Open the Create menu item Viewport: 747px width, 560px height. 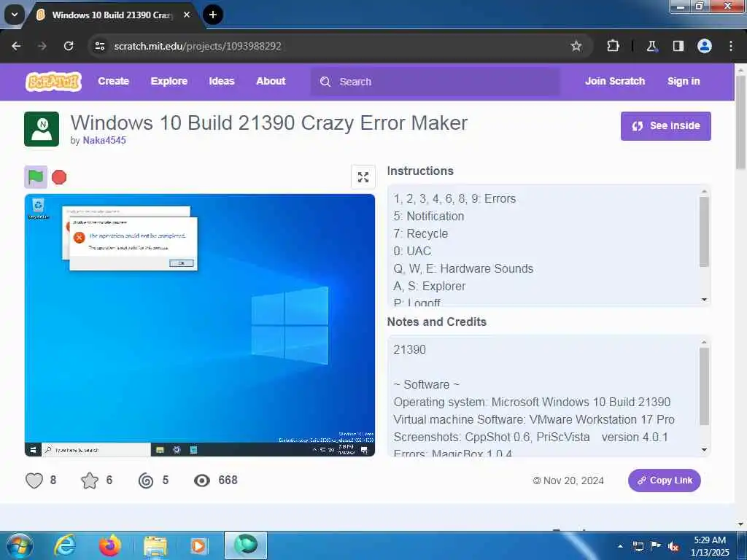113,82
